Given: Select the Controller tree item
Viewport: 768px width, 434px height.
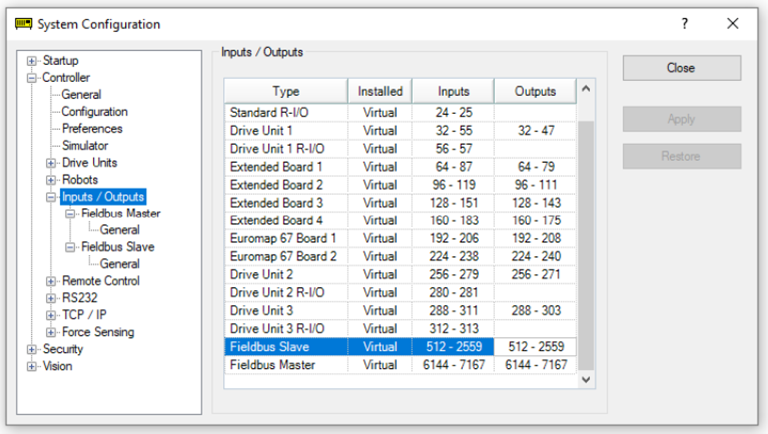Looking at the screenshot, I should click(x=66, y=78).
